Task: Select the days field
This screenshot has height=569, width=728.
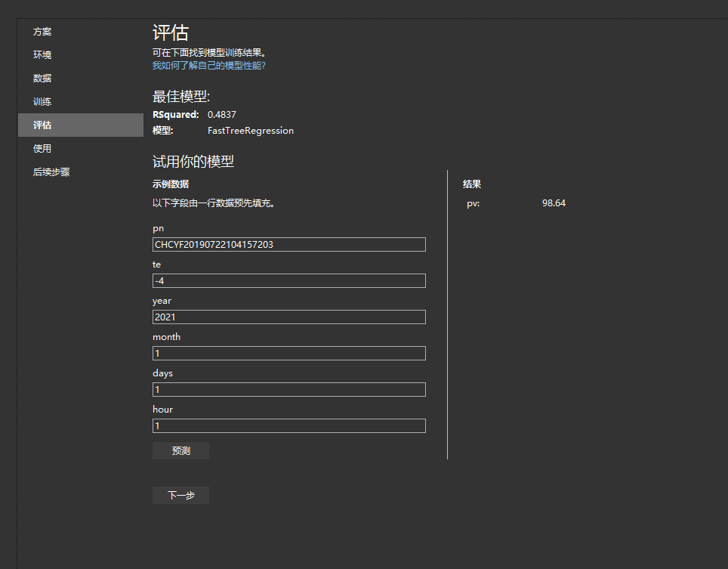Action: [x=289, y=389]
